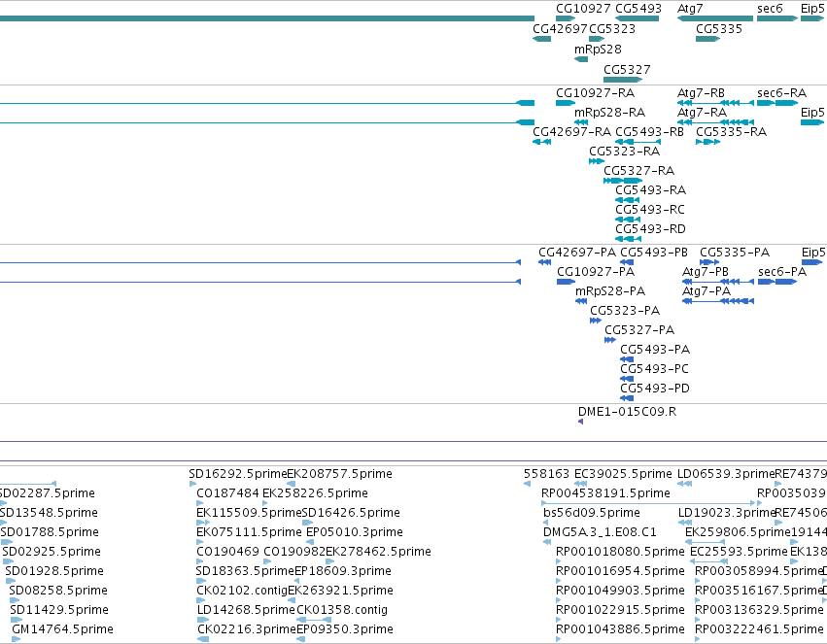The height and width of the screenshot is (644, 827).
Task: Click the EP05010.3prime EST label
Action: click(x=355, y=532)
